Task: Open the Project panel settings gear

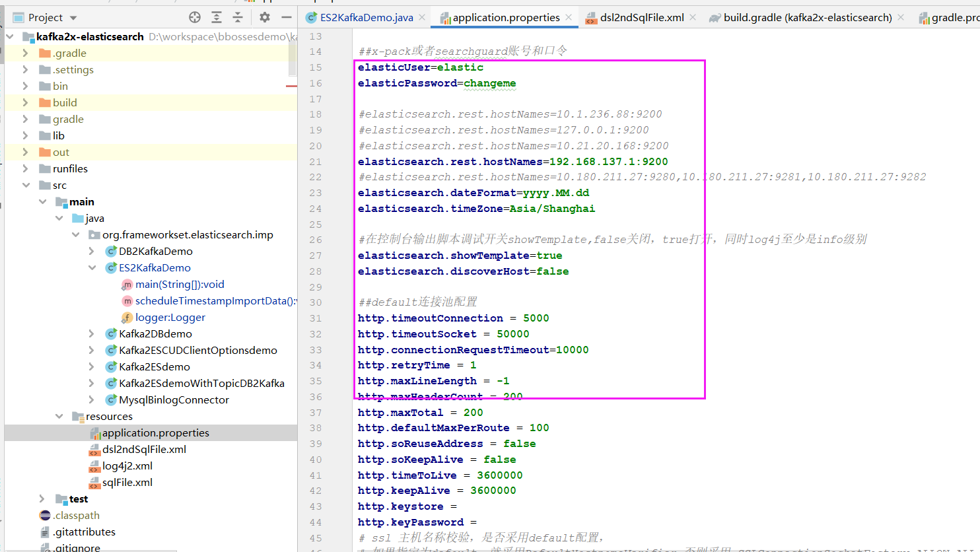Action: pyautogui.click(x=265, y=17)
